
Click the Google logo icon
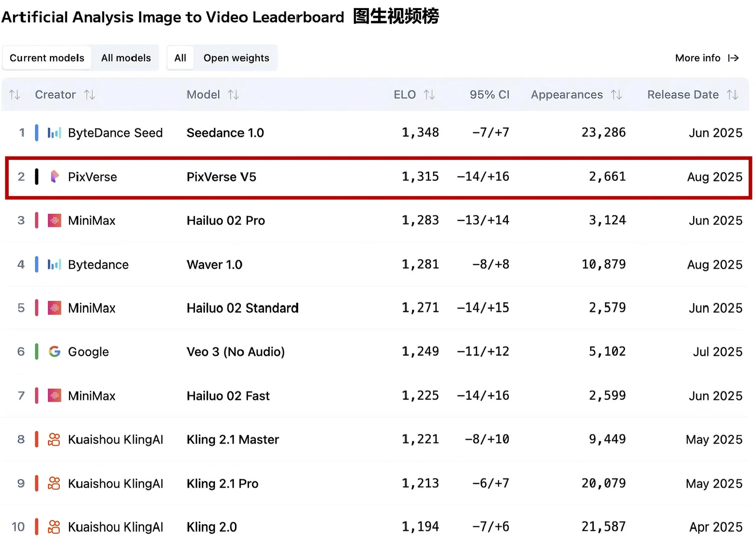tap(54, 352)
